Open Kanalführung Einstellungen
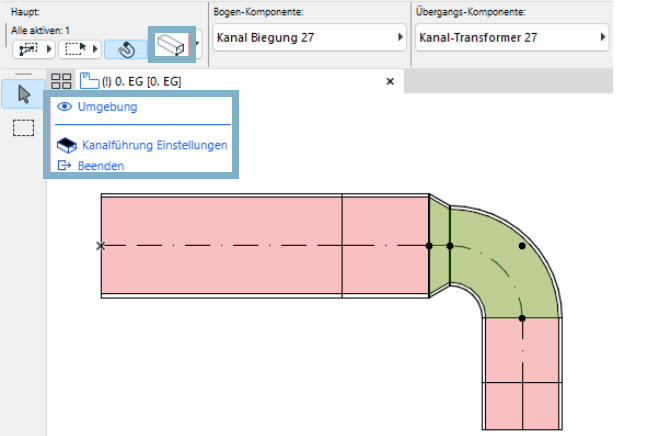This screenshot has height=436, width=658. point(154,145)
